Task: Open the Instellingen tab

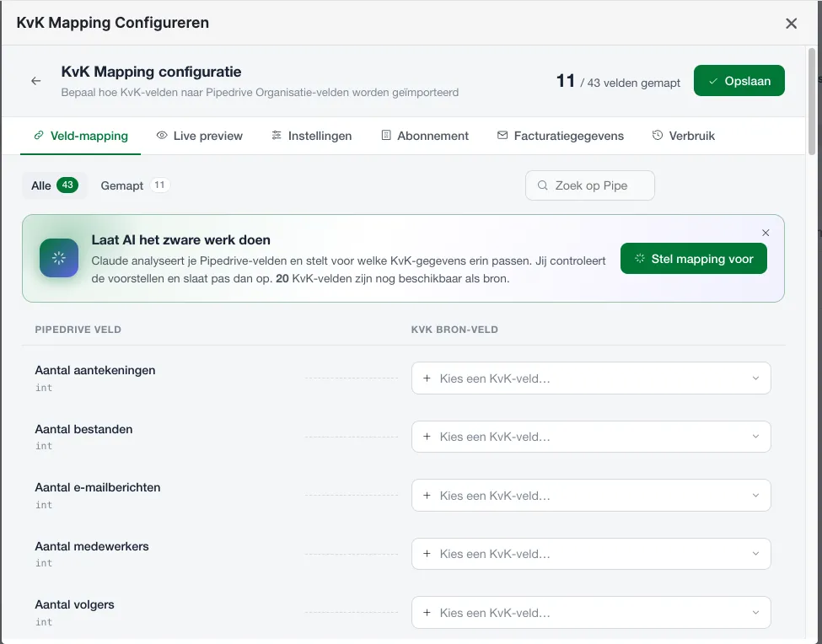Action: (x=311, y=136)
